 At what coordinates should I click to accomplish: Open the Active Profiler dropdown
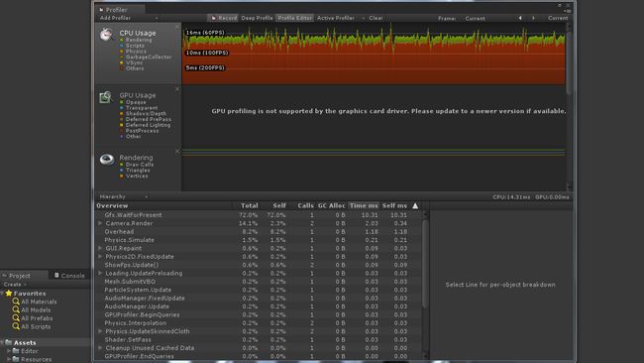click(x=341, y=18)
